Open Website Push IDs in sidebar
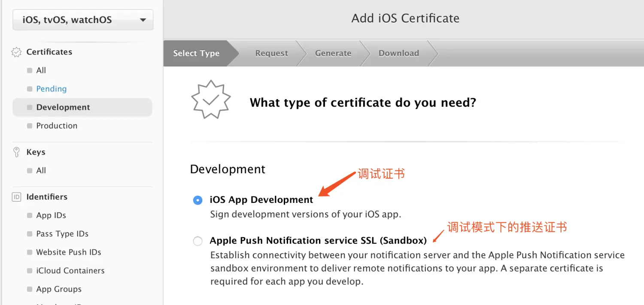The height and width of the screenshot is (305, 644). [69, 252]
